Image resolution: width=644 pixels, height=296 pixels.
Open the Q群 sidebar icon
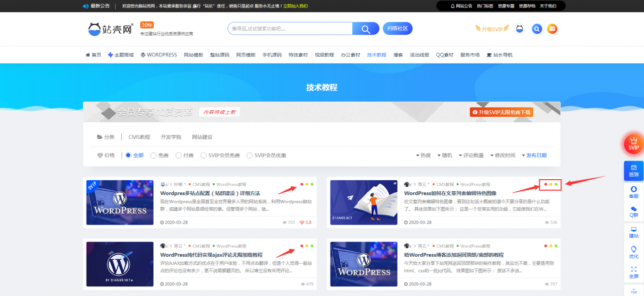pyautogui.click(x=633, y=212)
